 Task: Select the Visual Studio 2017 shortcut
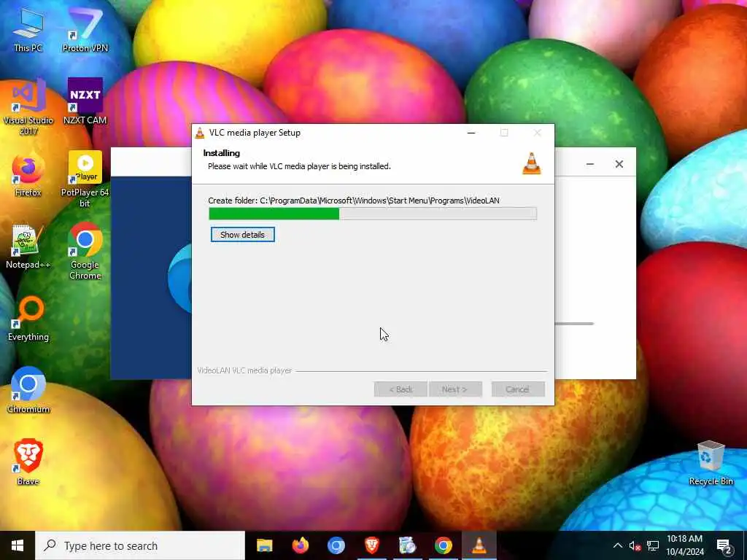point(28,106)
